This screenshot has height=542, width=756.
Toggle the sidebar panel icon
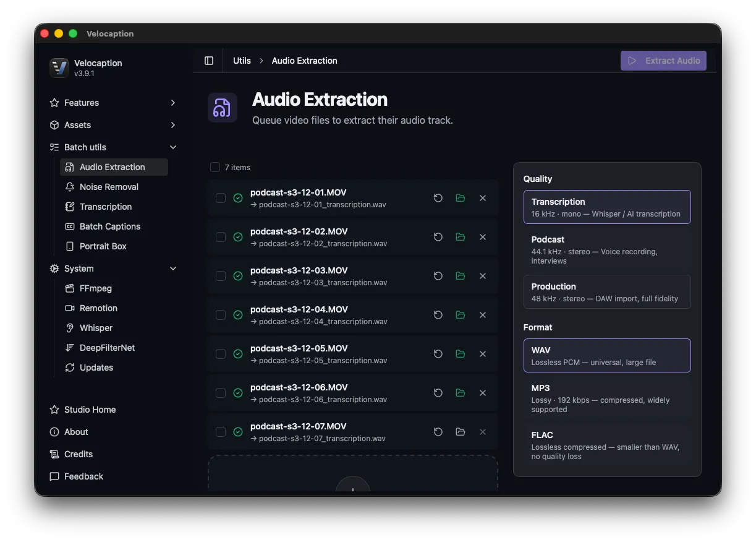pyautogui.click(x=209, y=61)
